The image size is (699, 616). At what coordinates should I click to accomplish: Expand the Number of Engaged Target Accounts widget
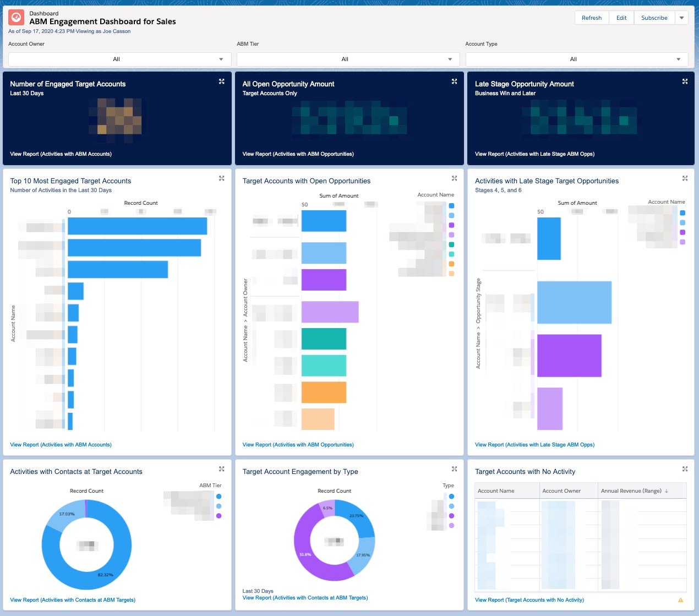point(222,81)
